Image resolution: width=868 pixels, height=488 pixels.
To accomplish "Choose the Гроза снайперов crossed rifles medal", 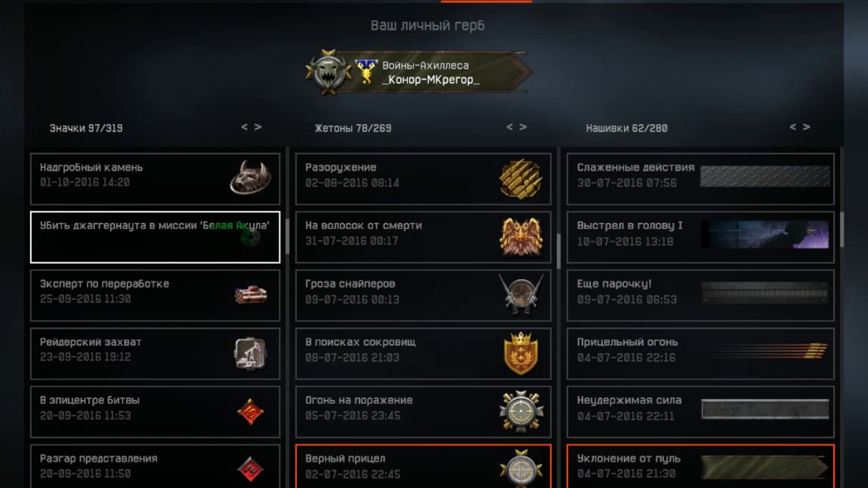I will pyautogui.click(x=521, y=293).
